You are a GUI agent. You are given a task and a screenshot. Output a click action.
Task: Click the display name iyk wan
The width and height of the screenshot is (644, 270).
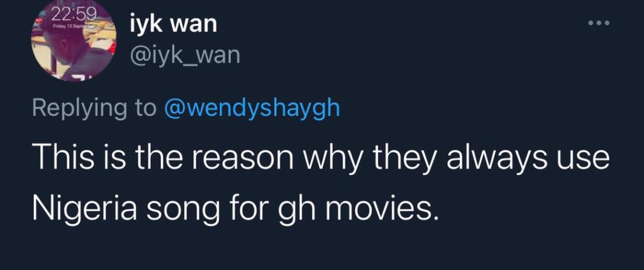(x=173, y=25)
